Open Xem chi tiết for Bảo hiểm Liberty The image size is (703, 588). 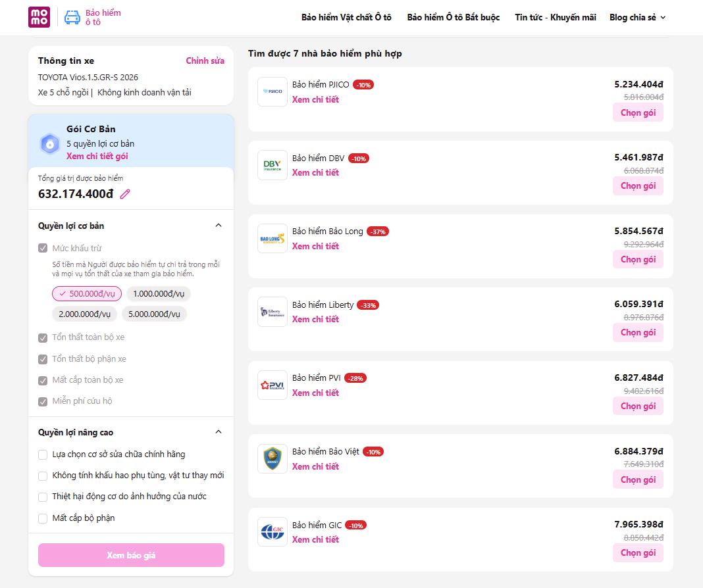(x=315, y=319)
